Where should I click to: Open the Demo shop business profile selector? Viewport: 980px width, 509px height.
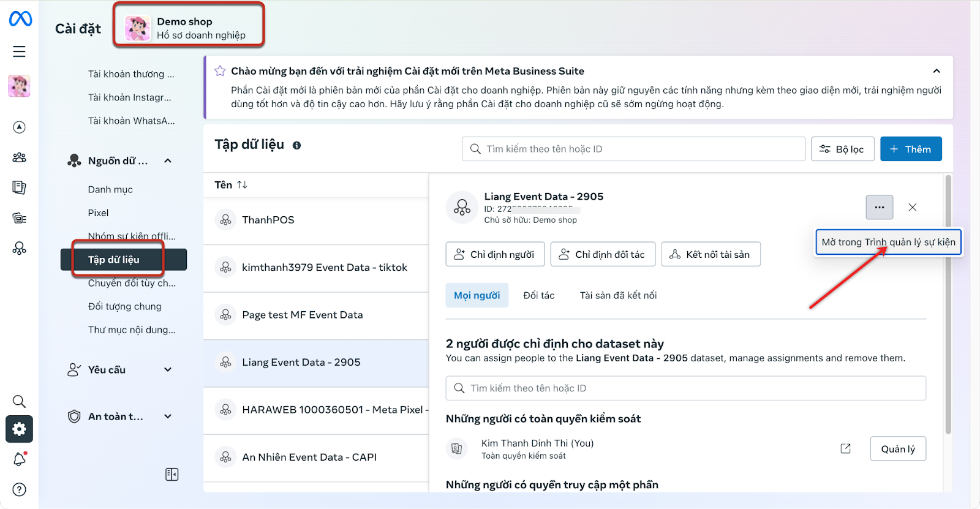[x=189, y=28]
